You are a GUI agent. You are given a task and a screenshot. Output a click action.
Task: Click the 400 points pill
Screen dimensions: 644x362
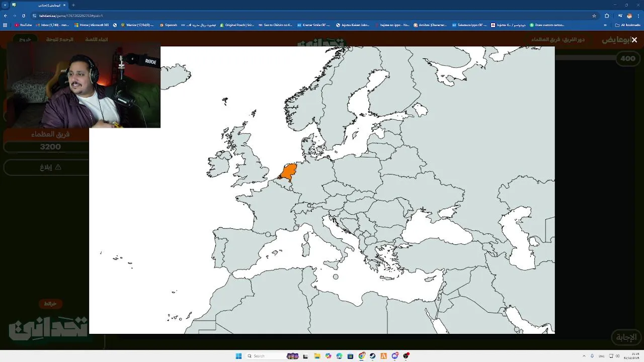tap(627, 58)
